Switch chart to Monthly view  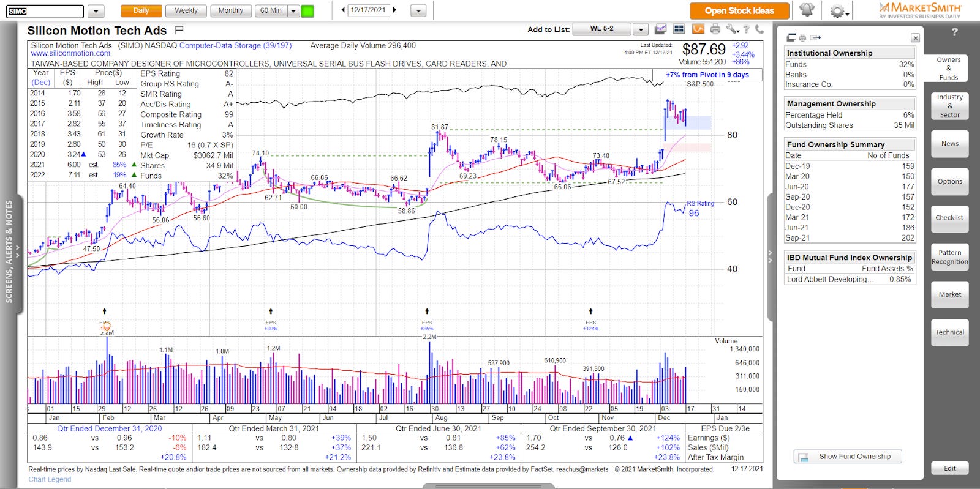230,10
